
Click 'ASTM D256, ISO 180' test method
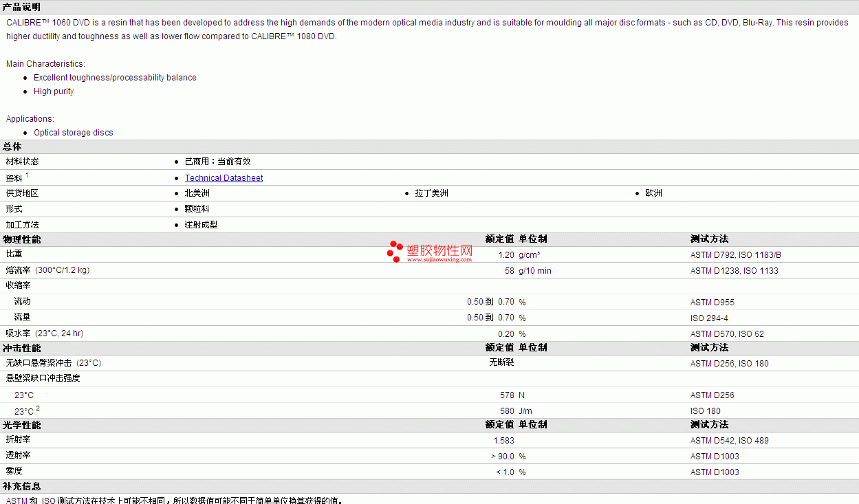(730, 364)
